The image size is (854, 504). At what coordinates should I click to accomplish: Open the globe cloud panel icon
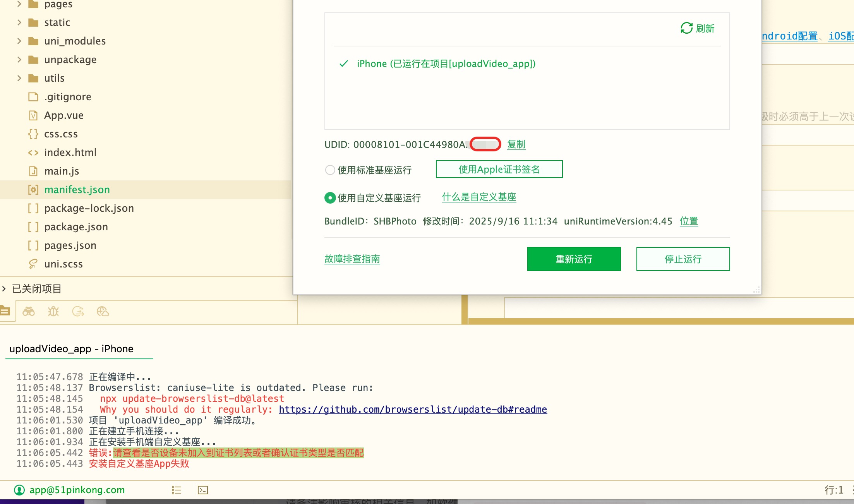coord(103,312)
